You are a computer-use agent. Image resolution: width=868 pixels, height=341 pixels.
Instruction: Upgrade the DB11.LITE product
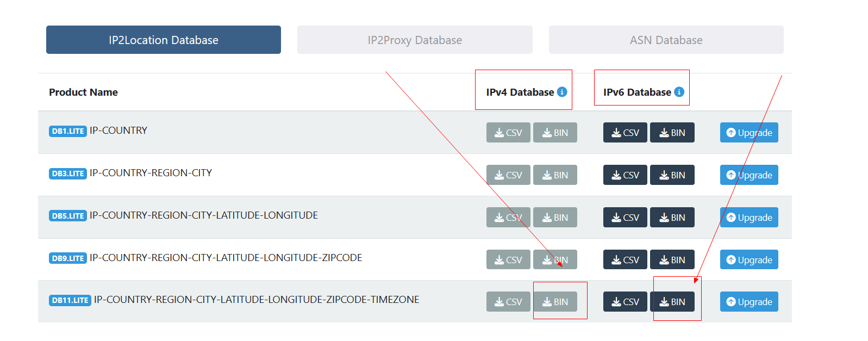tap(749, 302)
